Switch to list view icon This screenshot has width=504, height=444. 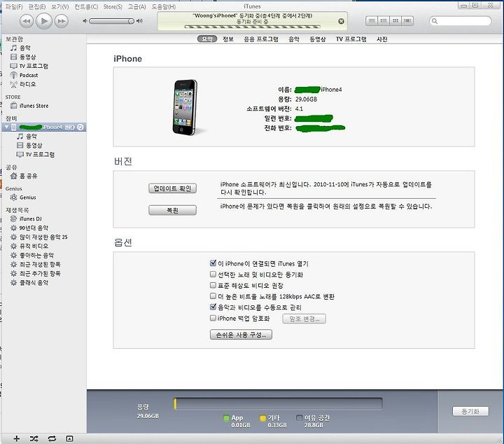[372, 21]
